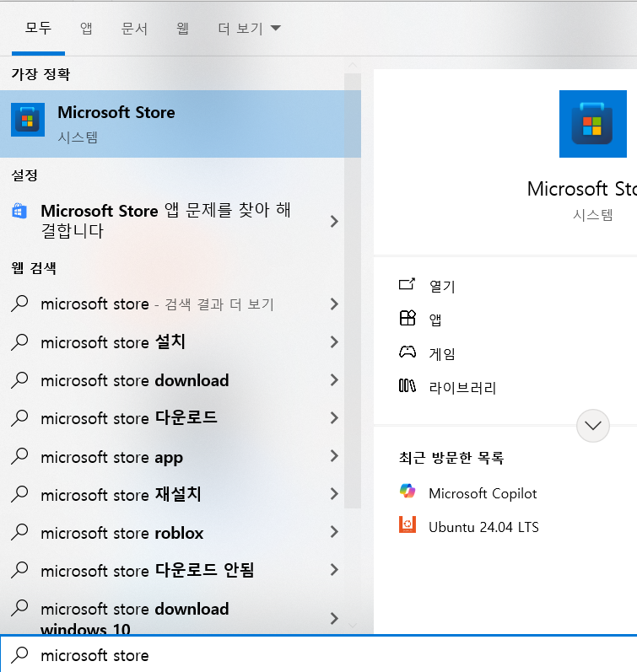Screen dimensions: 637x672
Task: Click the 게임 game controller icon
Action: point(407,352)
